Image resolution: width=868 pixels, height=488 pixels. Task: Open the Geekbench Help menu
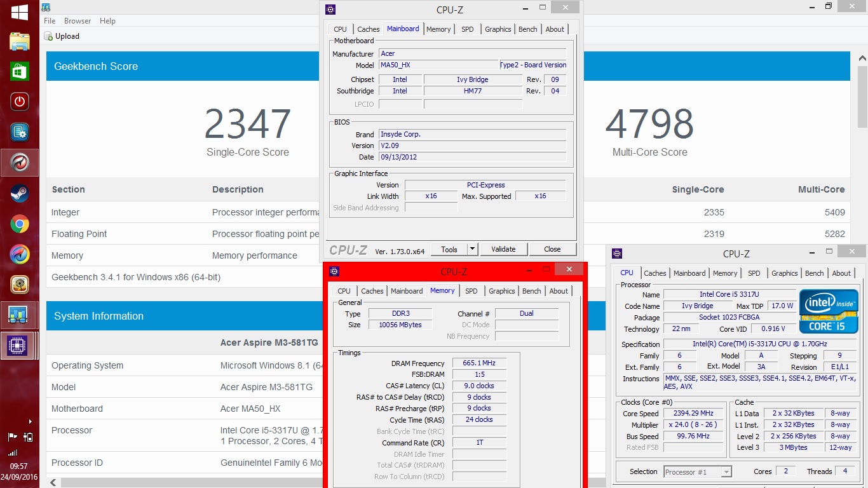click(x=107, y=21)
